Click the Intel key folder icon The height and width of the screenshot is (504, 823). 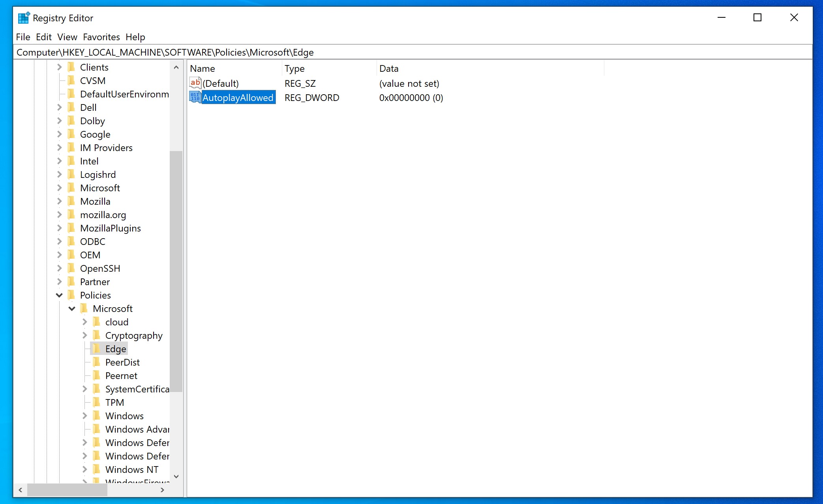click(71, 161)
